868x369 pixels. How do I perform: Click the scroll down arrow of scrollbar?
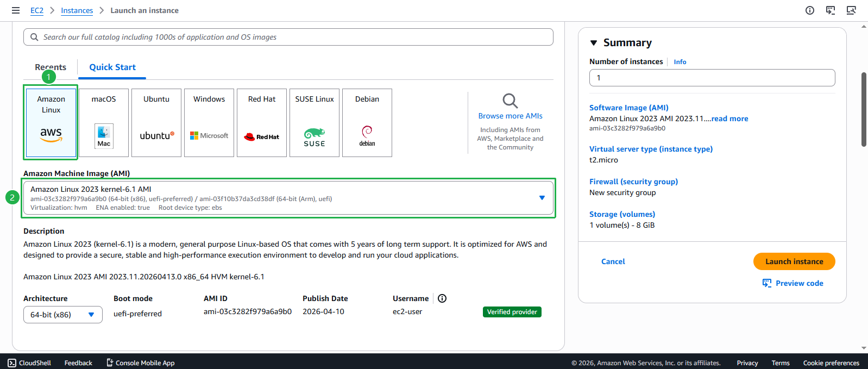point(864,348)
